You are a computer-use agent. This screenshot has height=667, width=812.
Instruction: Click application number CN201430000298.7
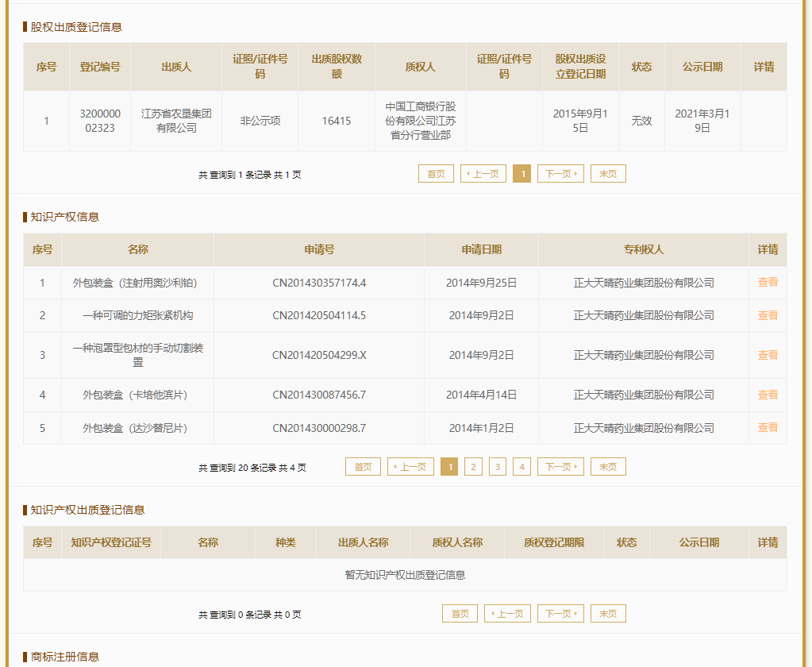(319, 428)
